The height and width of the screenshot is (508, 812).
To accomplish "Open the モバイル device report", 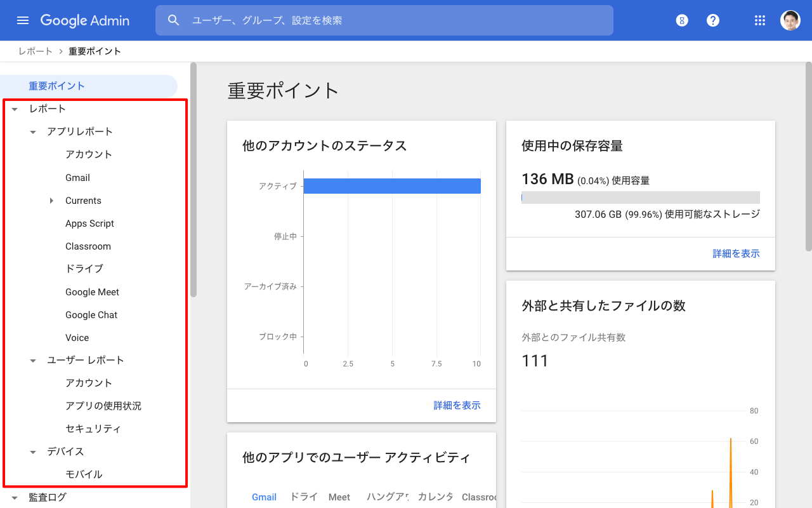I will [84, 474].
